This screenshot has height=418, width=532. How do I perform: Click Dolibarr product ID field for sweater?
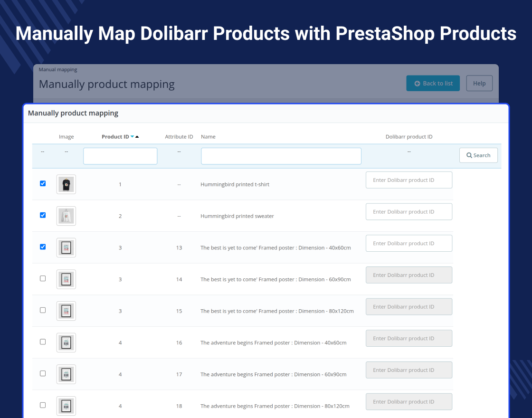[409, 212]
